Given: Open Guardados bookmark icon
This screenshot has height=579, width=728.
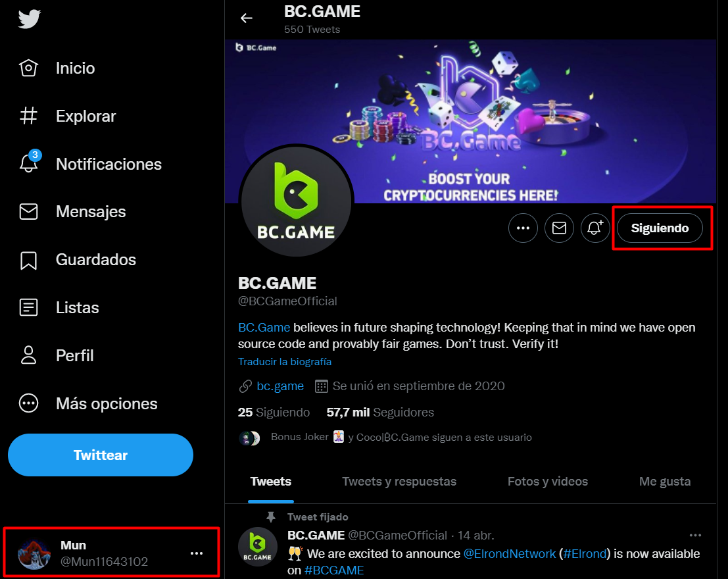Looking at the screenshot, I should [29, 260].
